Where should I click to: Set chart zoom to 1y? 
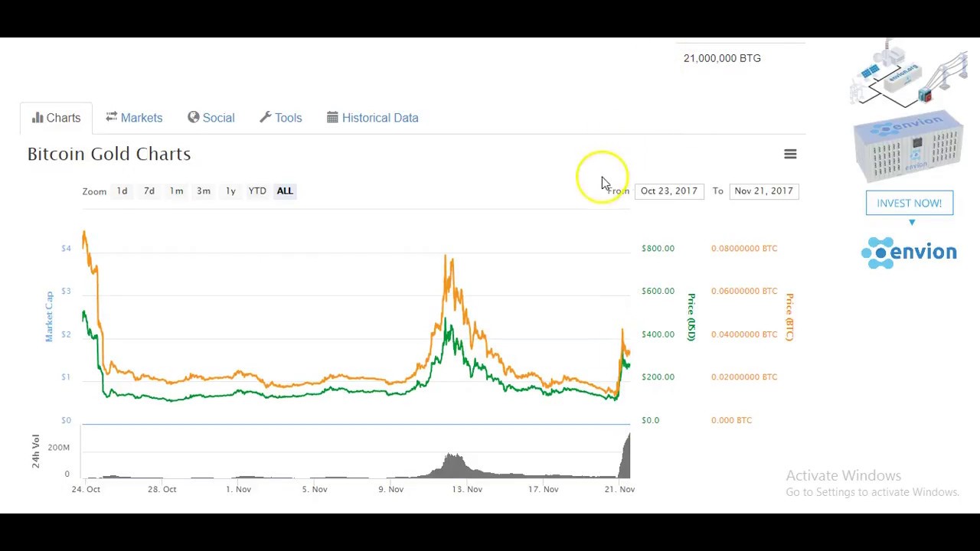[x=230, y=191]
